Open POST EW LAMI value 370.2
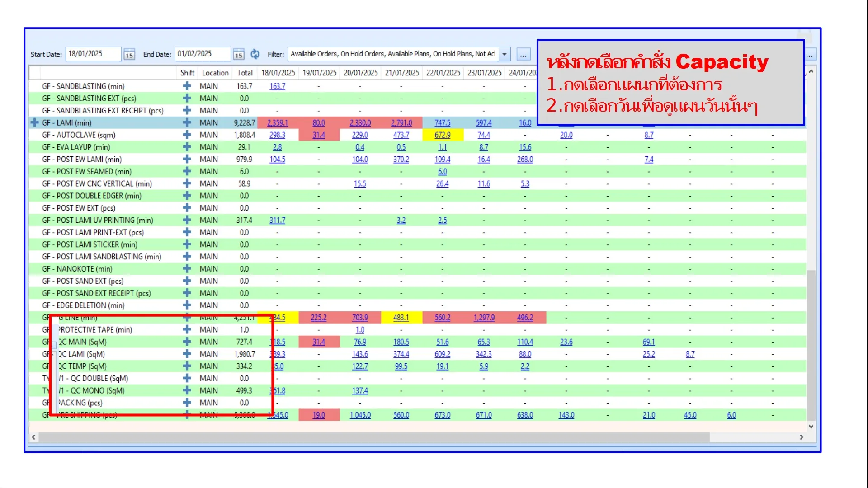 [401, 160]
